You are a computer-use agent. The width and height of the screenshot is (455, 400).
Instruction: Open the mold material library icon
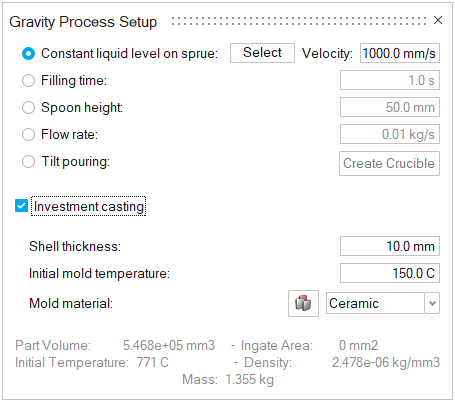(303, 303)
